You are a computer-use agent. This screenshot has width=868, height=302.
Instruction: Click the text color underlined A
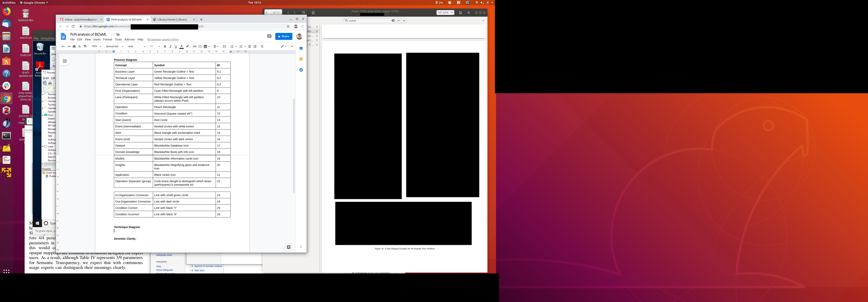pyautogui.click(x=181, y=46)
